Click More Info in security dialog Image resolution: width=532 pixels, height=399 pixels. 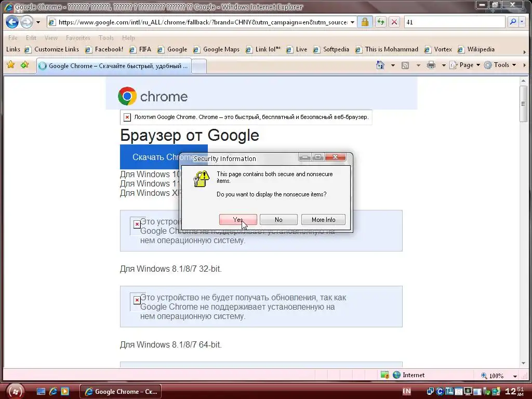(323, 220)
